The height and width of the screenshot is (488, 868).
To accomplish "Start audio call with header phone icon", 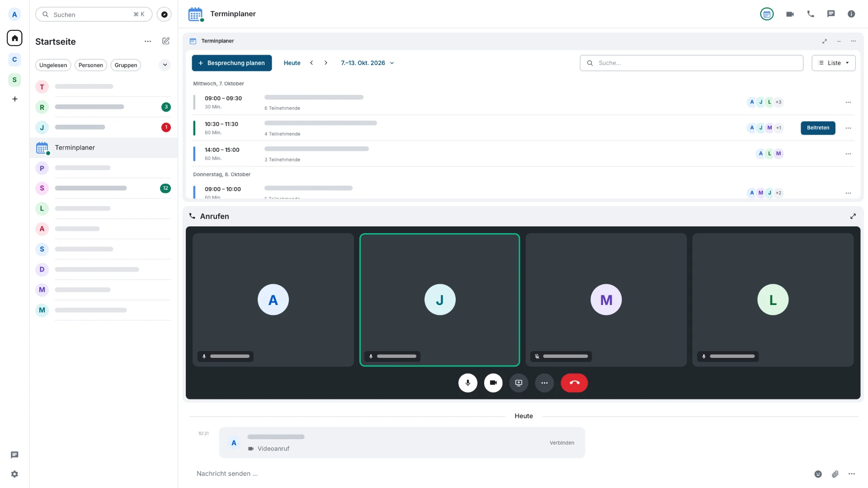I will click(x=811, y=14).
